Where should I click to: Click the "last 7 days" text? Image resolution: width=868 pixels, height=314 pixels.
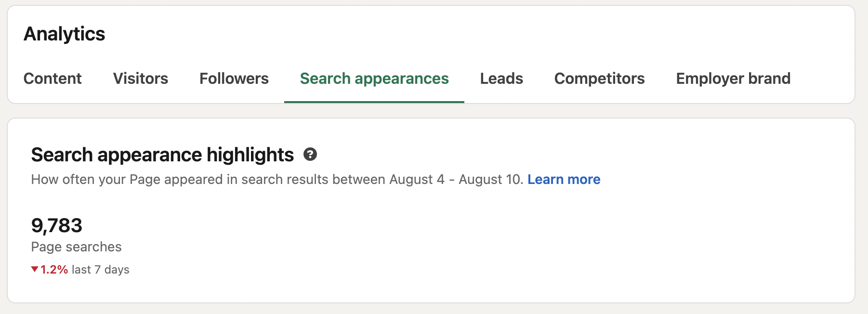(x=101, y=270)
